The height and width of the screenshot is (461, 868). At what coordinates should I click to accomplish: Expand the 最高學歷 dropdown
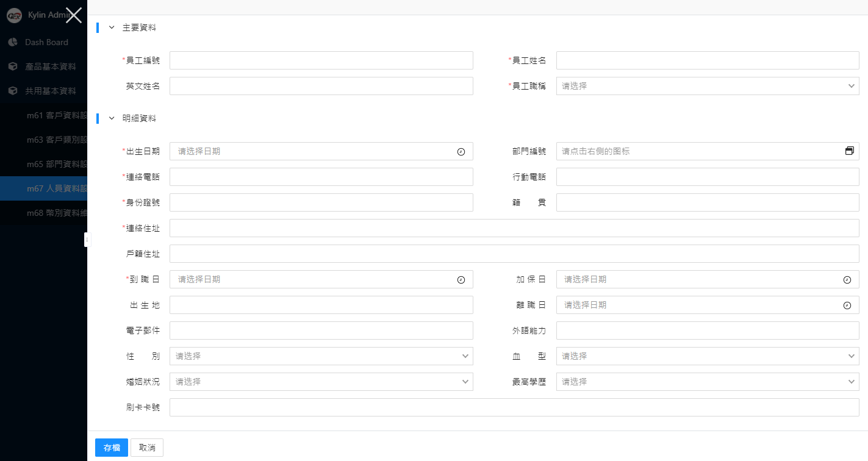pos(708,382)
